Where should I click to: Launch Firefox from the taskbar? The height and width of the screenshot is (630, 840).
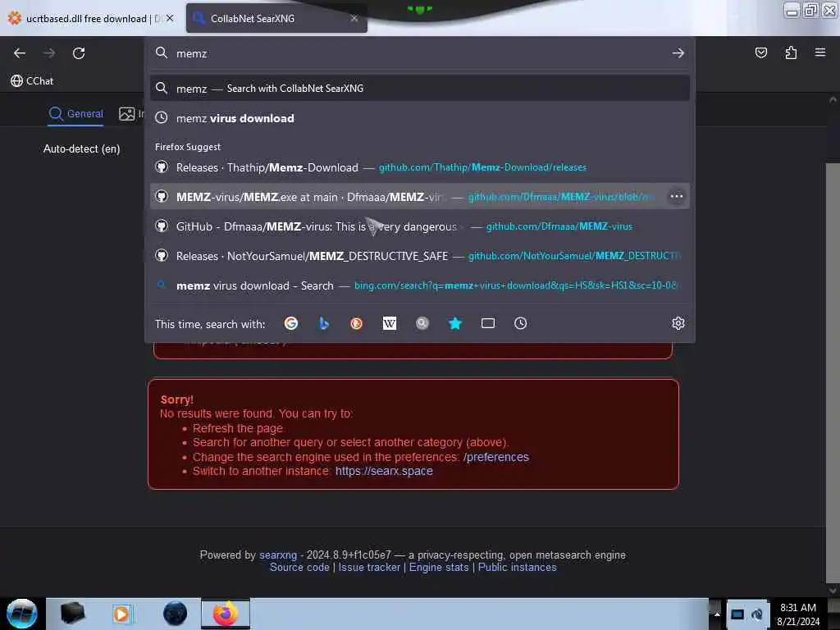coord(226,614)
